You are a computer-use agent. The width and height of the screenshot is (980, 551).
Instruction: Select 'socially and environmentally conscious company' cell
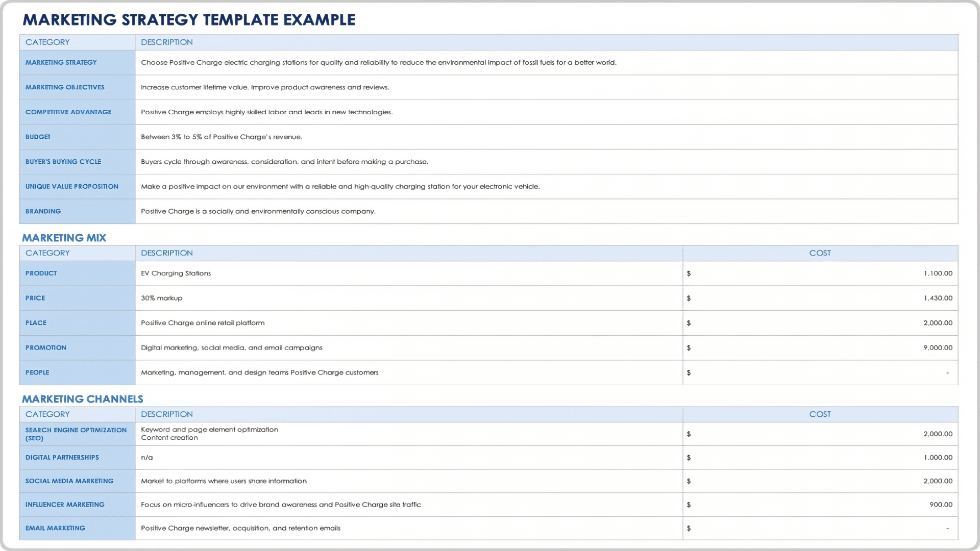(547, 211)
